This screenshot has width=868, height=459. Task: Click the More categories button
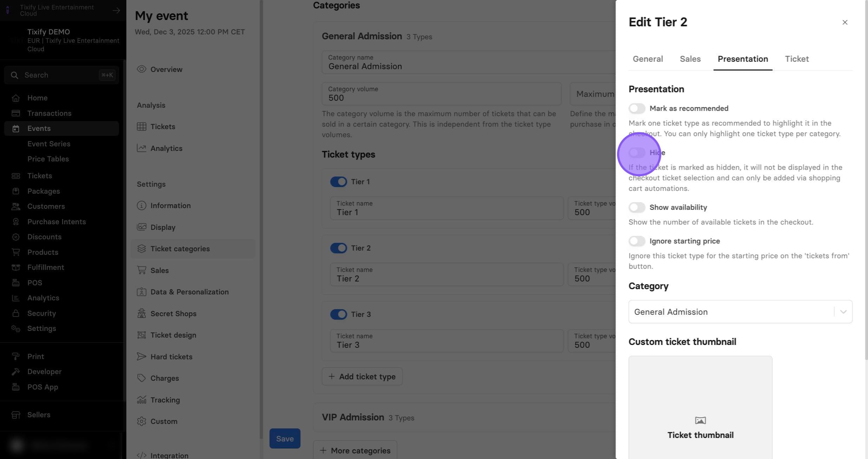pos(355,451)
